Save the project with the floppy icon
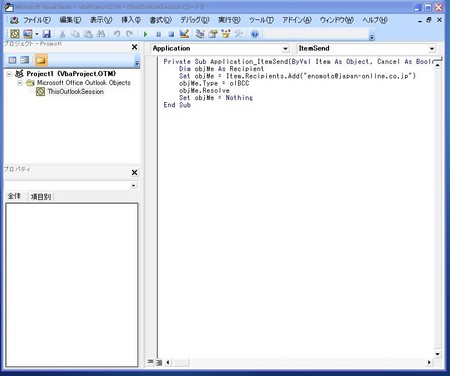 [x=47, y=34]
